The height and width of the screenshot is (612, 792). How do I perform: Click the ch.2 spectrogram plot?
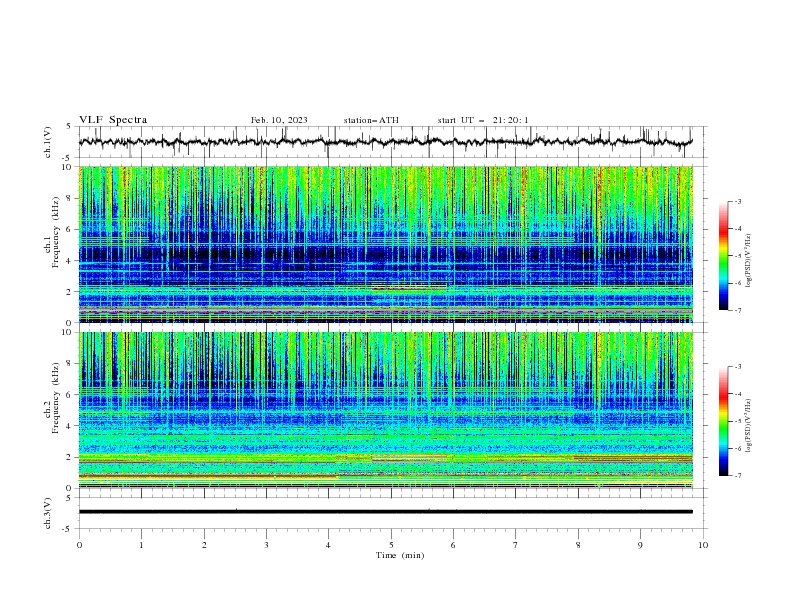coord(386,410)
